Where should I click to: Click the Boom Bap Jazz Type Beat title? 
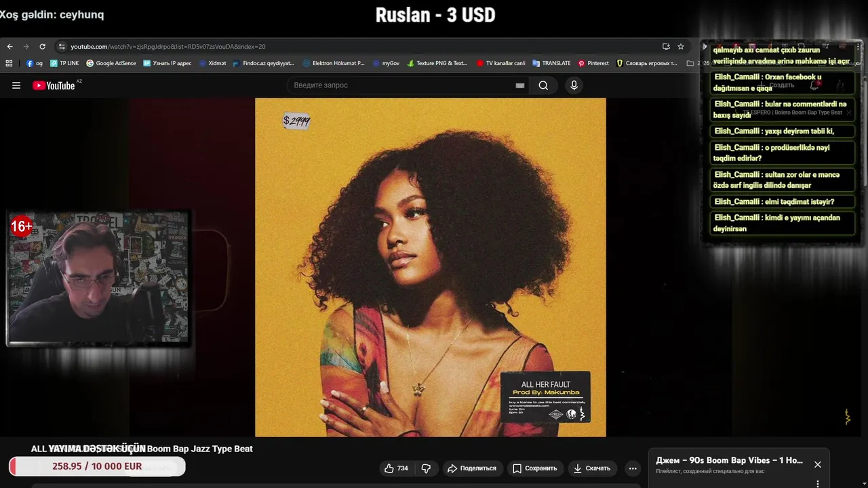[x=200, y=449]
